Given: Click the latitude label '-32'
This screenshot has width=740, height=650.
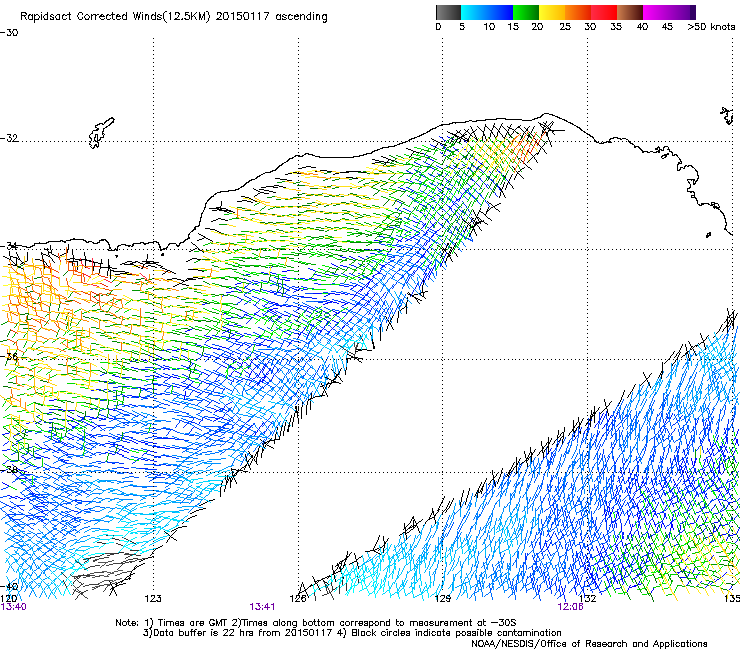Looking at the screenshot, I should click(x=9, y=138).
